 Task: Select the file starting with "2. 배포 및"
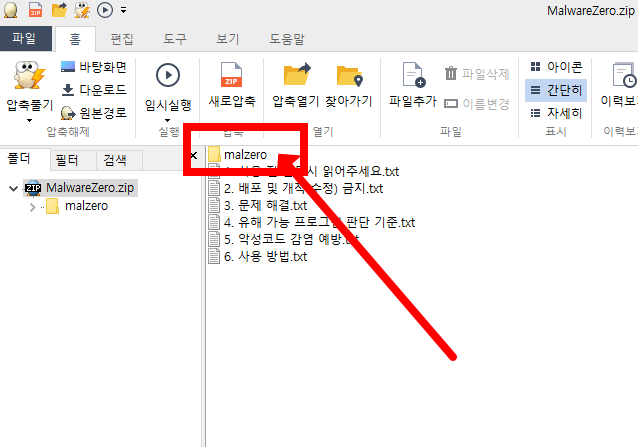pos(296,189)
